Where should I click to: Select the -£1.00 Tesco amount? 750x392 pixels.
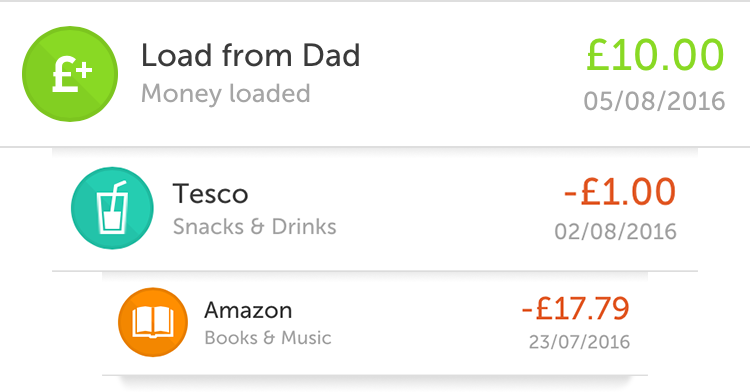620,192
